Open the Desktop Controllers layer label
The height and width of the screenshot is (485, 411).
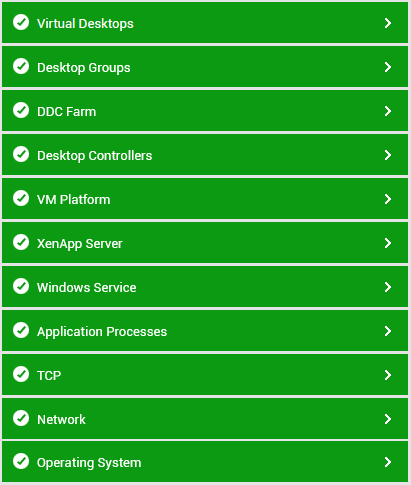pyautogui.click(x=95, y=156)
